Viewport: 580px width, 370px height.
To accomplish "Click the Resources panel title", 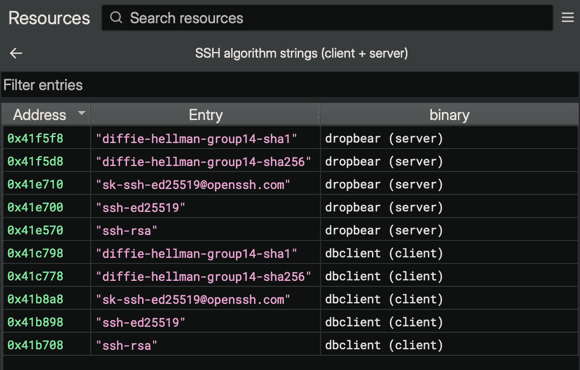I will pos(49,18).
